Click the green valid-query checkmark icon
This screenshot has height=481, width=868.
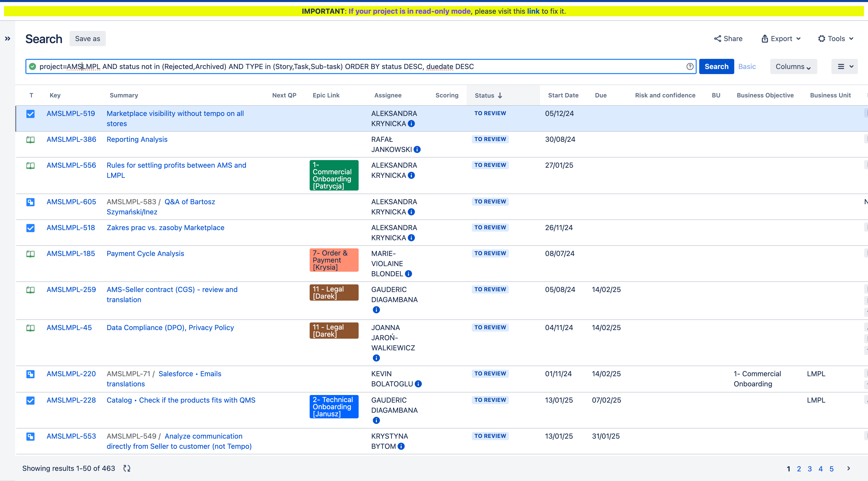coord(32,67)
